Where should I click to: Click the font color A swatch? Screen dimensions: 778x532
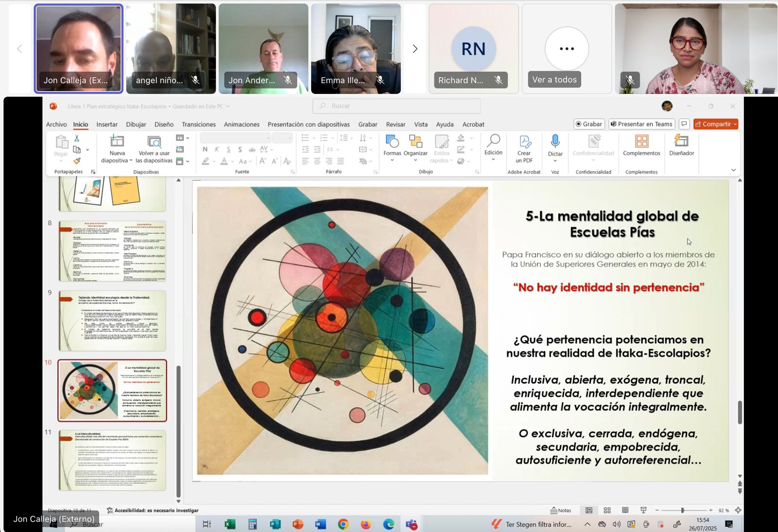tap(224, 161)
